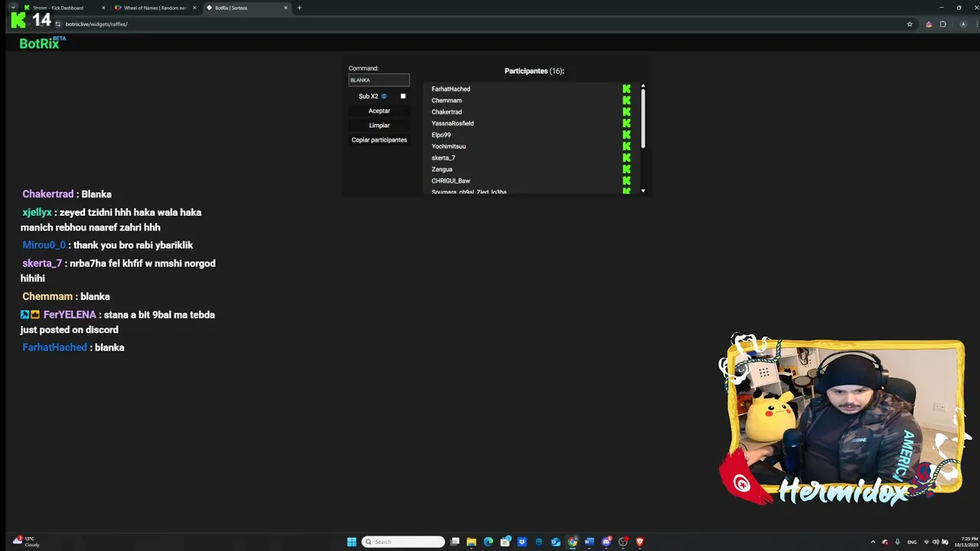Click the Chrome icon in the taskbar

pos(573,542)
